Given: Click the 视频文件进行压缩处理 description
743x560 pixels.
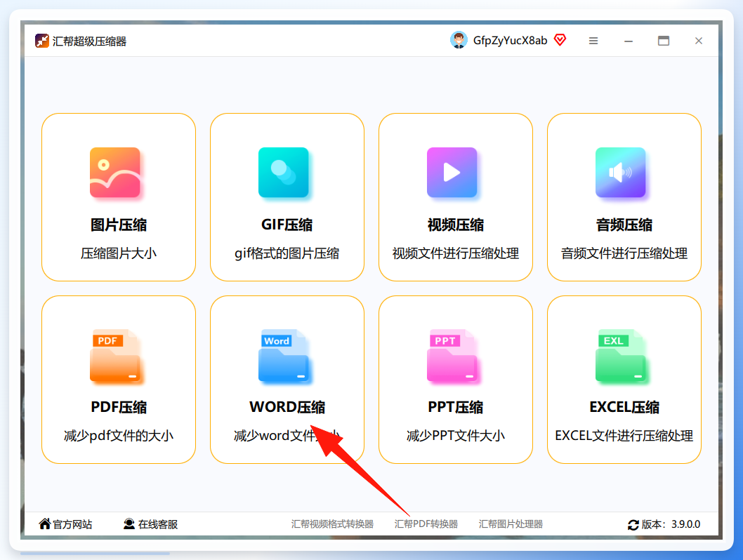Looking at the screenshot, I should point(455,254).
